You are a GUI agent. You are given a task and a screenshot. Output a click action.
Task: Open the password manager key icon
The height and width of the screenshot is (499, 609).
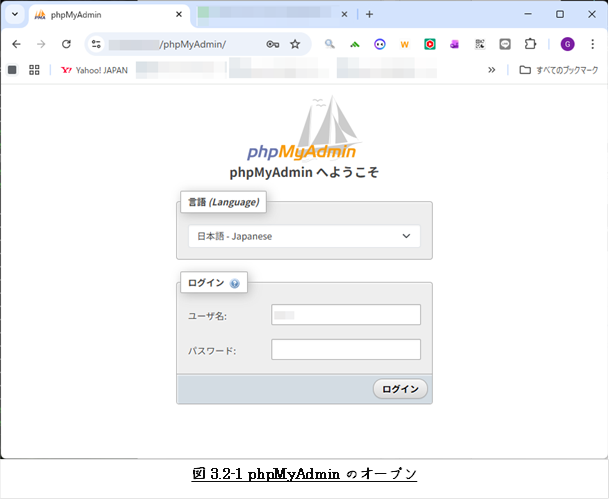pyautogui.click(x=273, y=44)
